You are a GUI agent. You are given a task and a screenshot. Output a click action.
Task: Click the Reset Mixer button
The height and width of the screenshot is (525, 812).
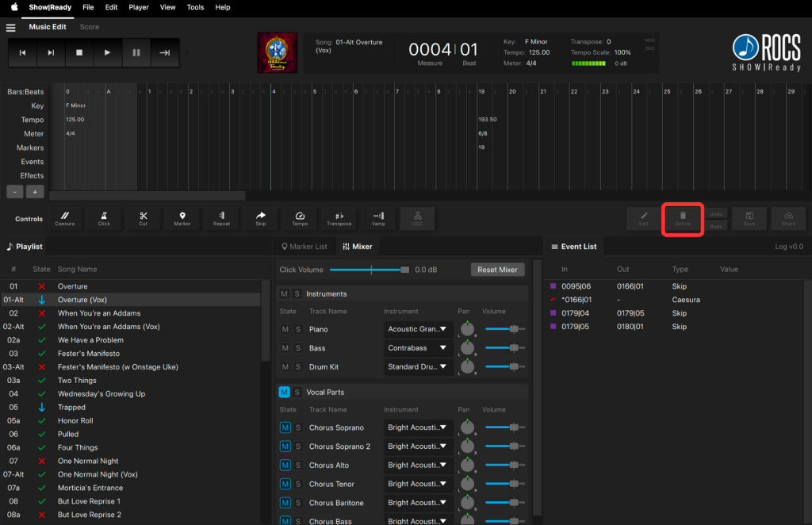pos(497,270)
